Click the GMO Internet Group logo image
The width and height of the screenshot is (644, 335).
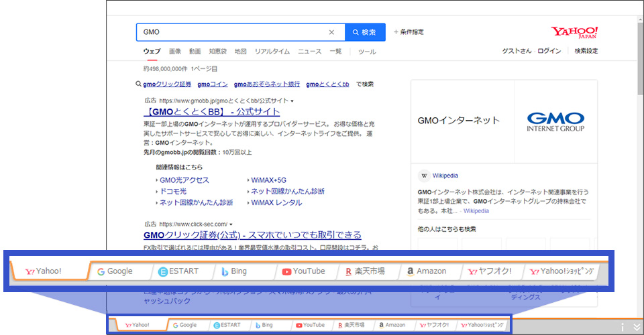click(x=555, y=122)
